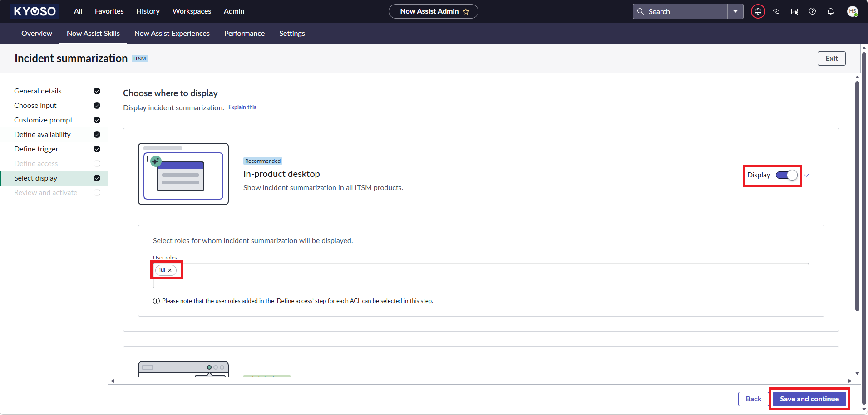
Task: Go to the Review and activate step
Action: 46,193
